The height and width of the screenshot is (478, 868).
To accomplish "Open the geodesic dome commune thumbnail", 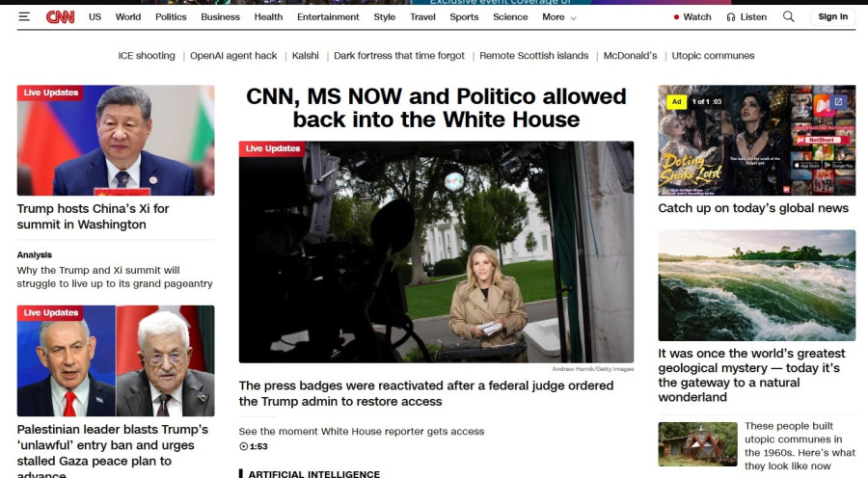I will (x=697, y=444).
